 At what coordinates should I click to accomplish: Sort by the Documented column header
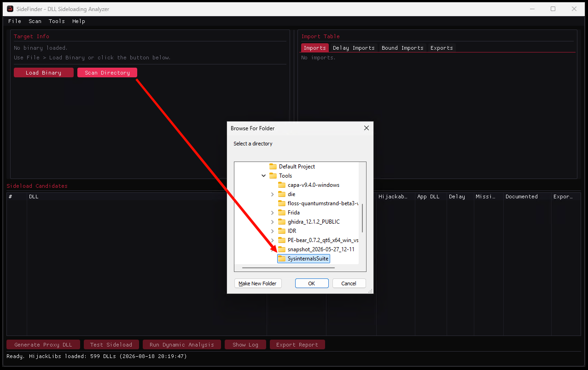point(527,197)
